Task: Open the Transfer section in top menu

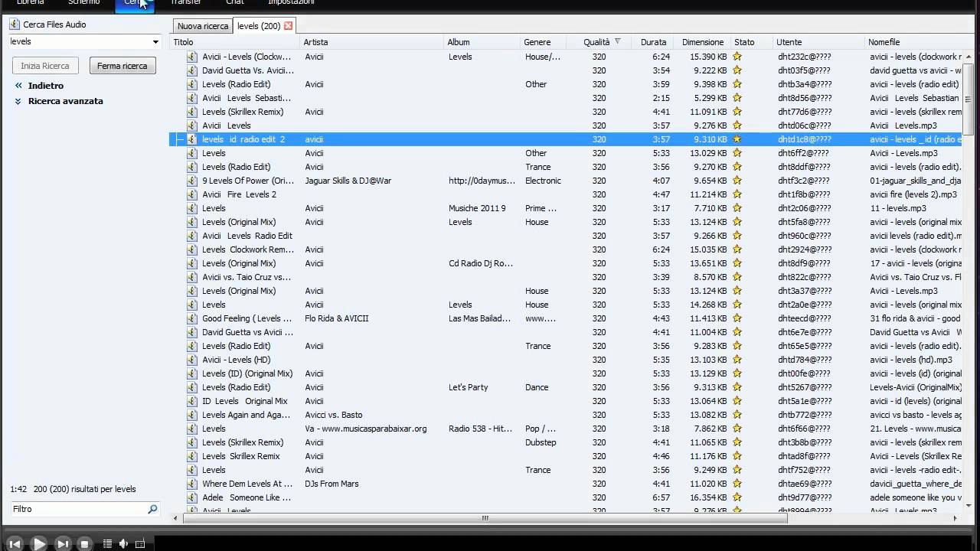Action: [x=186, y=3]
